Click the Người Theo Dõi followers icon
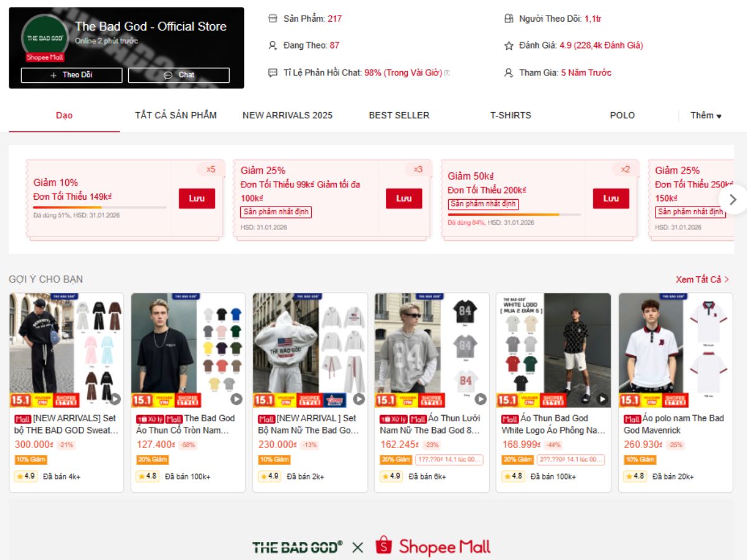This screenshot has width=747, height=560. point(509,19)
